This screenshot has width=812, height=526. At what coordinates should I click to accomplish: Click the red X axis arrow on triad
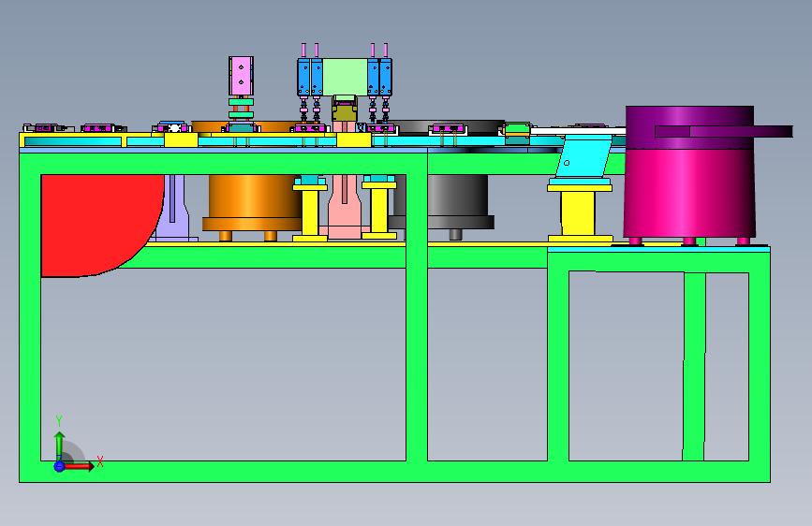(x=78, y=466)
